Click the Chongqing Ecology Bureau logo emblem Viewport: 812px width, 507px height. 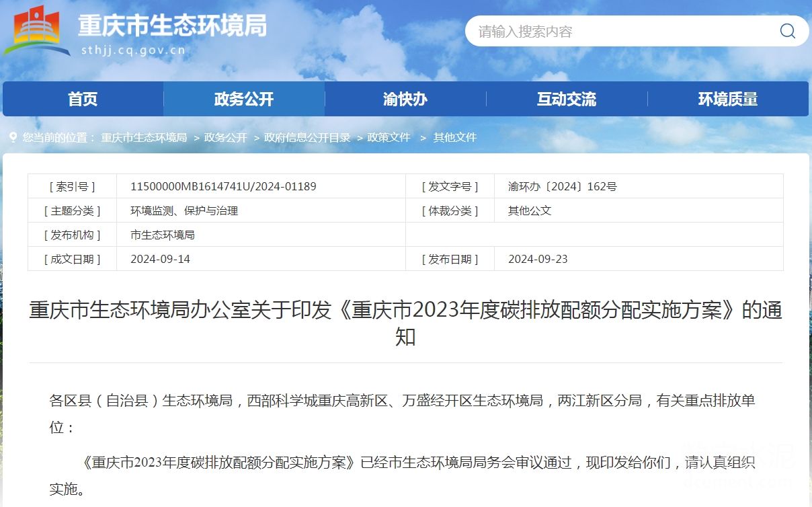37,30
